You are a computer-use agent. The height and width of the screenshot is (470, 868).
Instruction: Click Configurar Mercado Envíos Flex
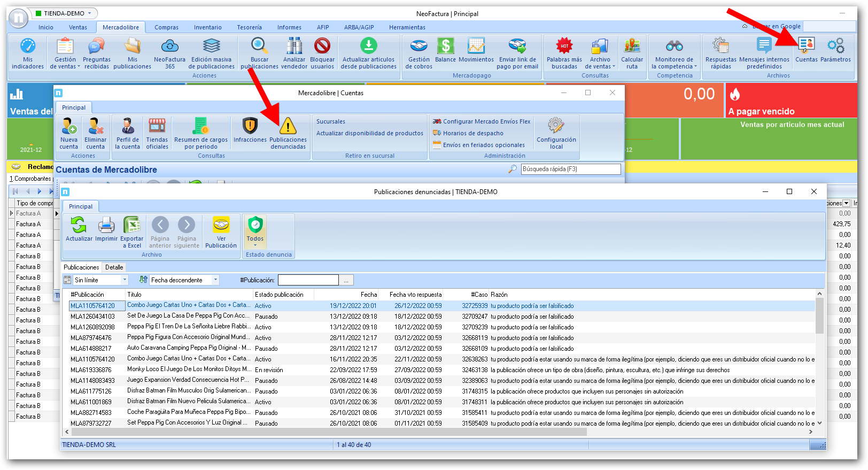click(486, 121)
